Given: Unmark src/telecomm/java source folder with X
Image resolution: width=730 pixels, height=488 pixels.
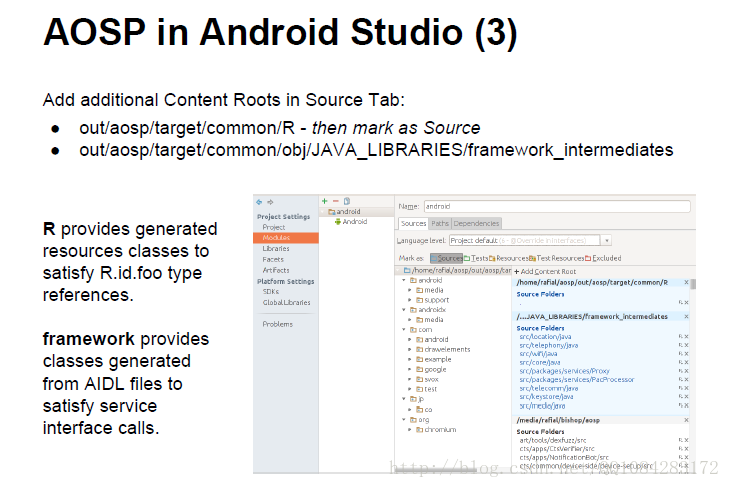Looking at the screenshot, I should [687, 388].
